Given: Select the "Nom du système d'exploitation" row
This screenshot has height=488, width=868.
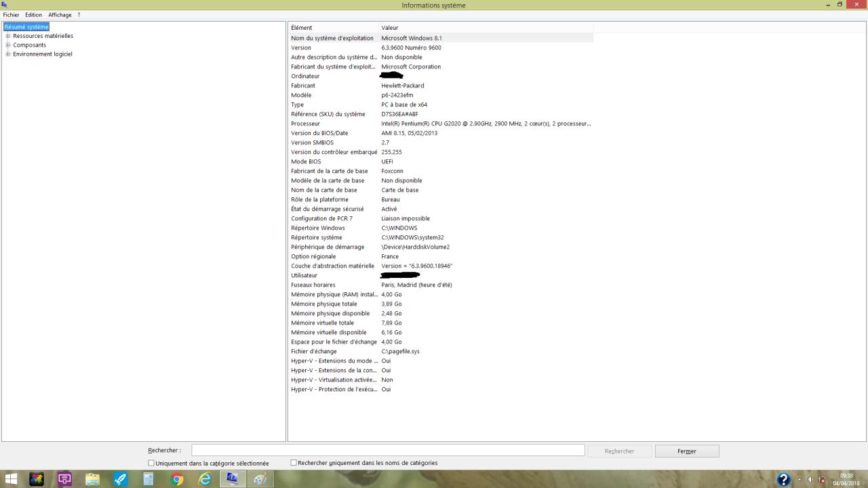Looking at the screenshot, I should tap(441, 38).
